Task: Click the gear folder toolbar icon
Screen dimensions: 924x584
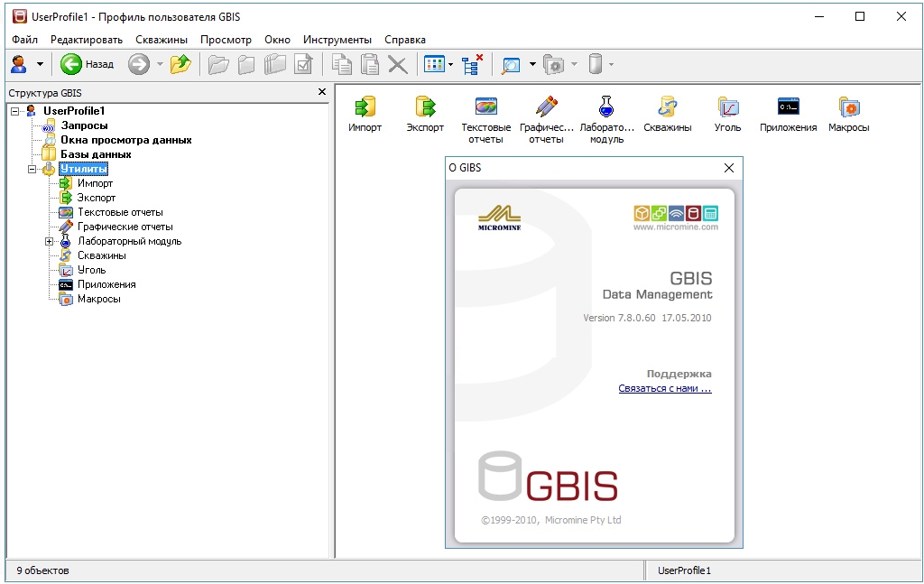Action: pos(554,64)
